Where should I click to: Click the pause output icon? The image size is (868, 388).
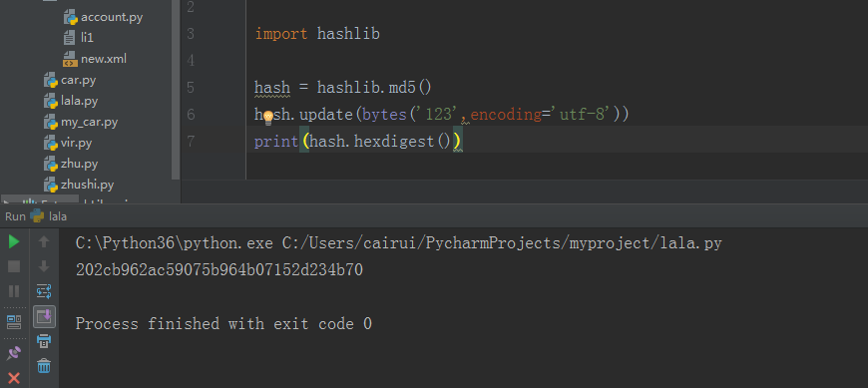coord(14,291)
